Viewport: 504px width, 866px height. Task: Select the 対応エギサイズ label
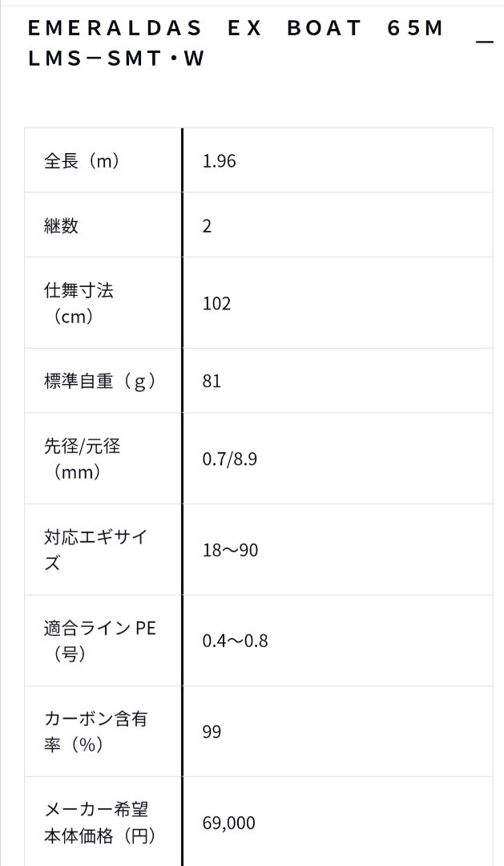tap(95, 549)
